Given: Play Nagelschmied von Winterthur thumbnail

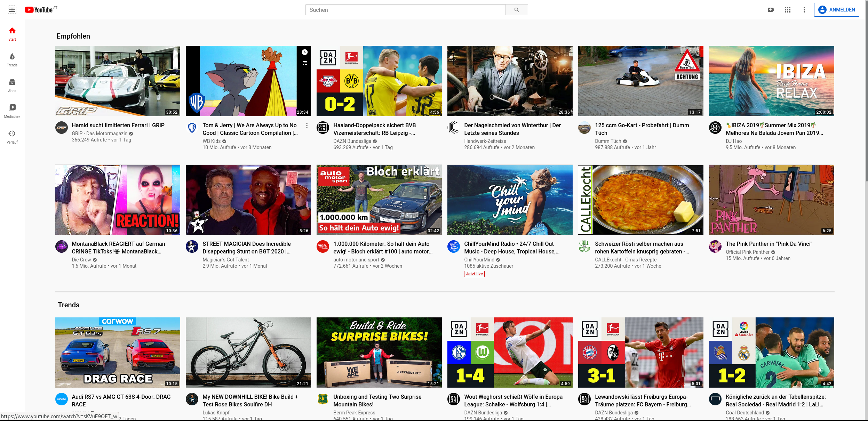Looking at the screenshot, I should pyautogui.click(x=510, y=81).
